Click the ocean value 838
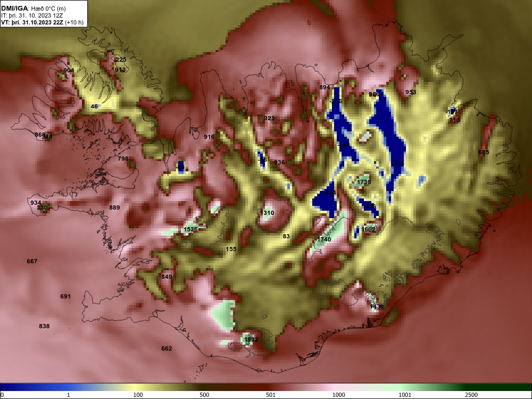Screen dimensions: 532x399 point(44,326)
